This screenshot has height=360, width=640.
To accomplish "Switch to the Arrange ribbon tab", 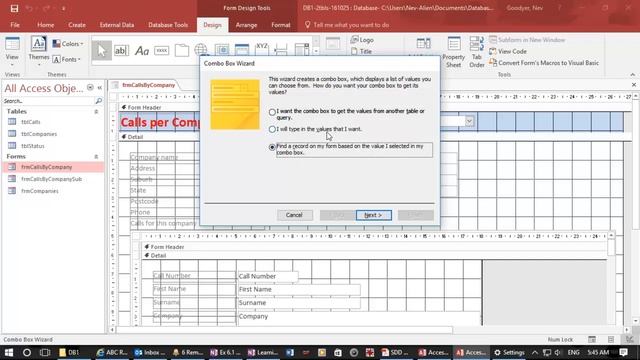I will 246,25.
